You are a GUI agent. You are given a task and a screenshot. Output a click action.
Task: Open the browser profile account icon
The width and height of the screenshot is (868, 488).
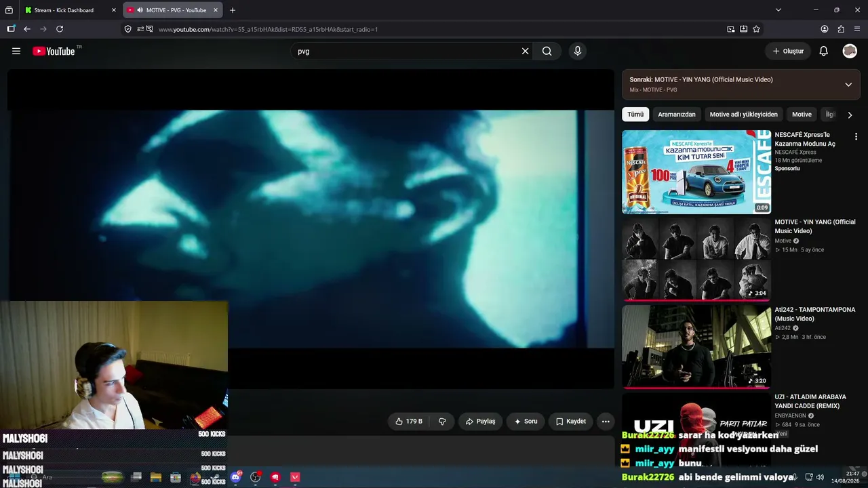click(x=825, y=29)
